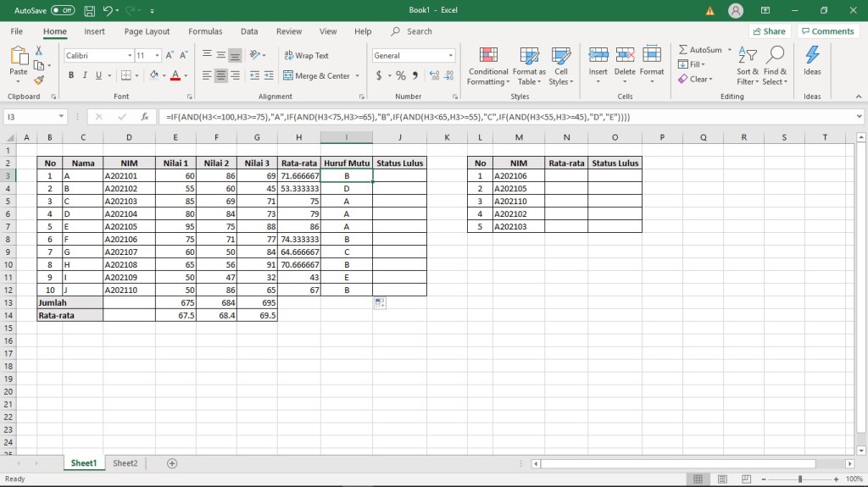This screenshot has height=487, width=868.
Task: Expand the General number format dropdown
Action: [450, 56]
